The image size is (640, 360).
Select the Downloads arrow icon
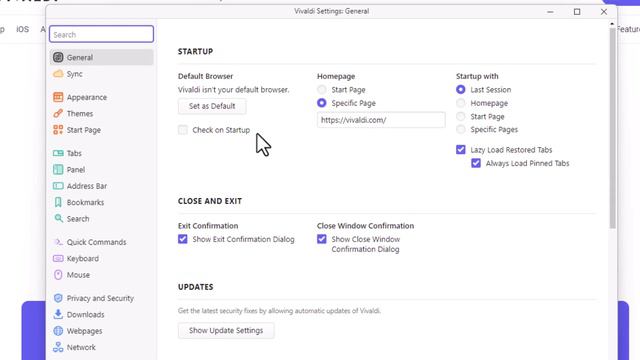(58, 314)
